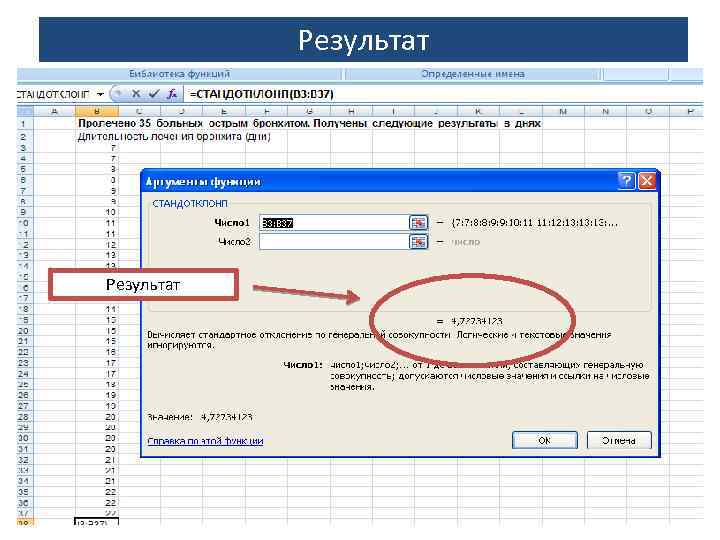Click the OK button
Screen dimensions: 720x540
coord(545,440)
